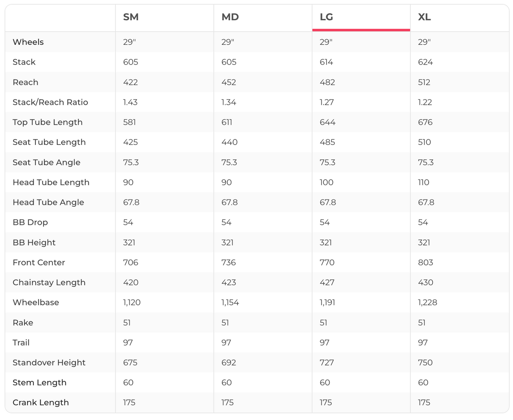
Task: Click the Head Tube Angle row label
Action: point(48,202)
